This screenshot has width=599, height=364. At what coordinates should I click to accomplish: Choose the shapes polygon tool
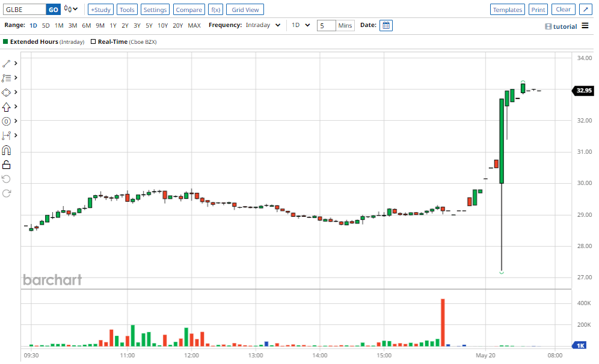coord(6,93)
